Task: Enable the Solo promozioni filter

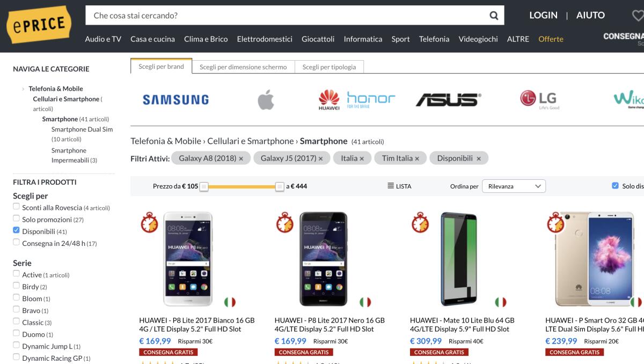Action: pos(16,218)
